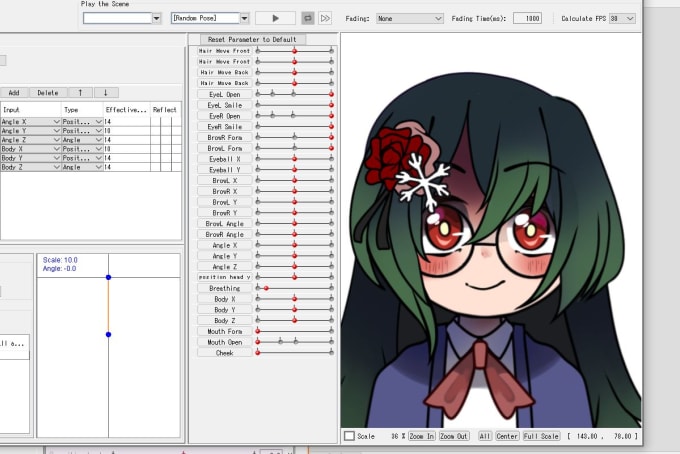Toggle the loop playback icon

pos(308,18)
